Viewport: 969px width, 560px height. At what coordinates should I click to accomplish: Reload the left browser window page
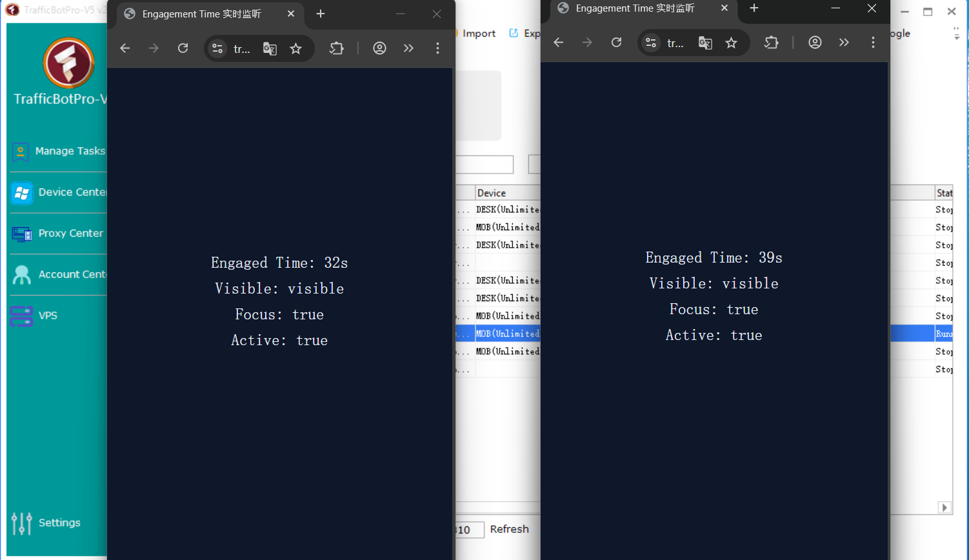coord(183,48)
